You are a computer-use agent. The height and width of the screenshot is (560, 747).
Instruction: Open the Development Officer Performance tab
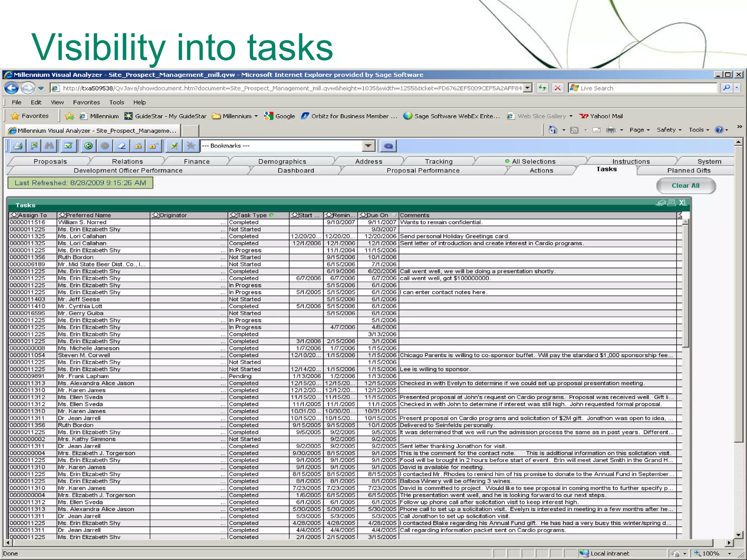[128, 171]
